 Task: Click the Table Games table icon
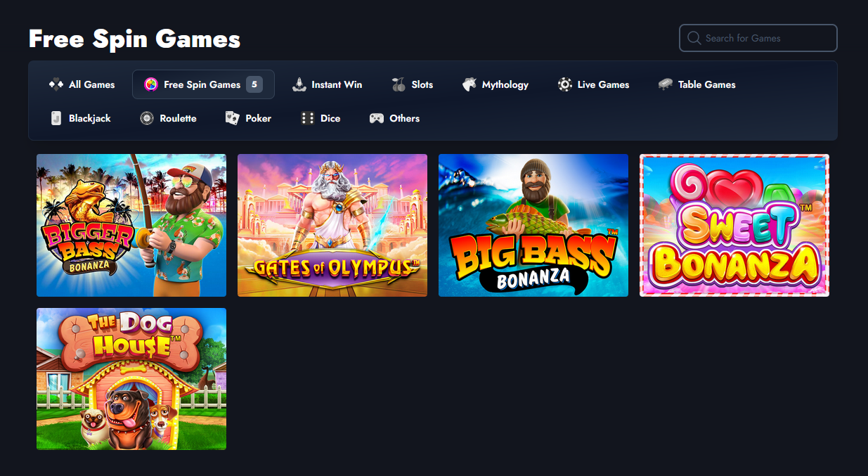(x=666, y=84)
